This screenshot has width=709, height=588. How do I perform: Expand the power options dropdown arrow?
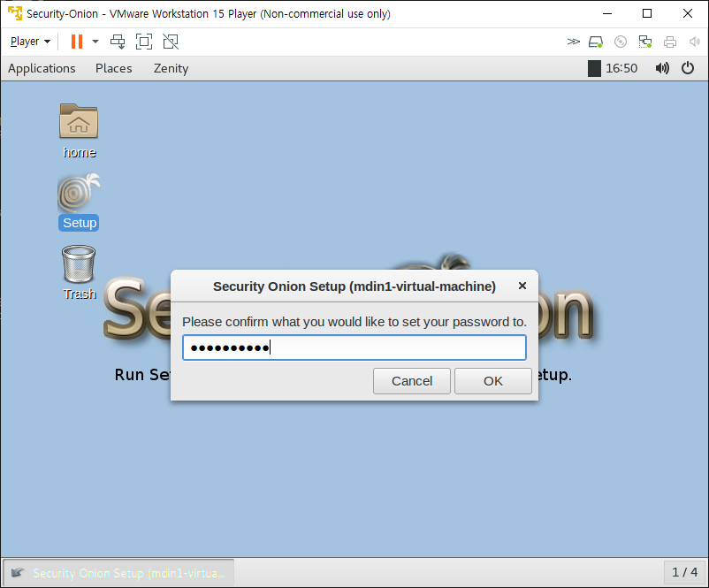(x=95, y=42)
